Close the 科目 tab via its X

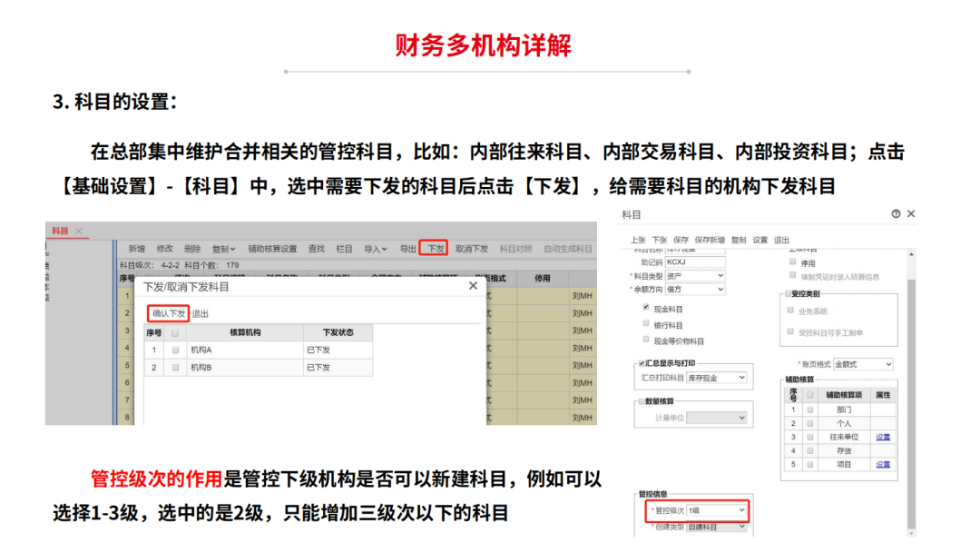click(x=79, y=232)
